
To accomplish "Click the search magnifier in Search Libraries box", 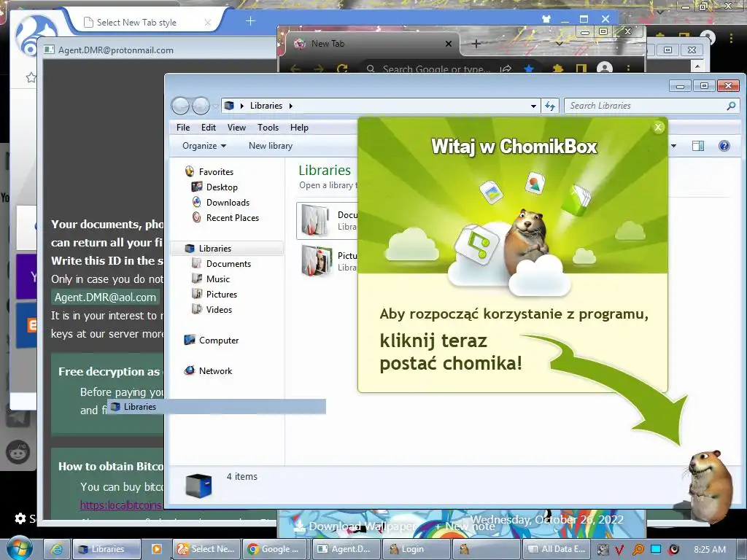I will coord(731,106).
